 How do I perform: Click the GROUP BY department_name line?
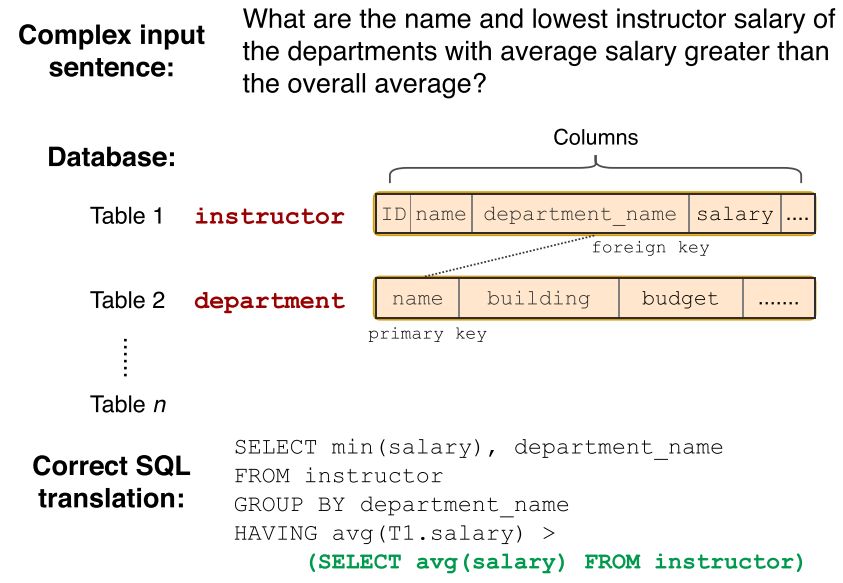click(x=401, y=505)
